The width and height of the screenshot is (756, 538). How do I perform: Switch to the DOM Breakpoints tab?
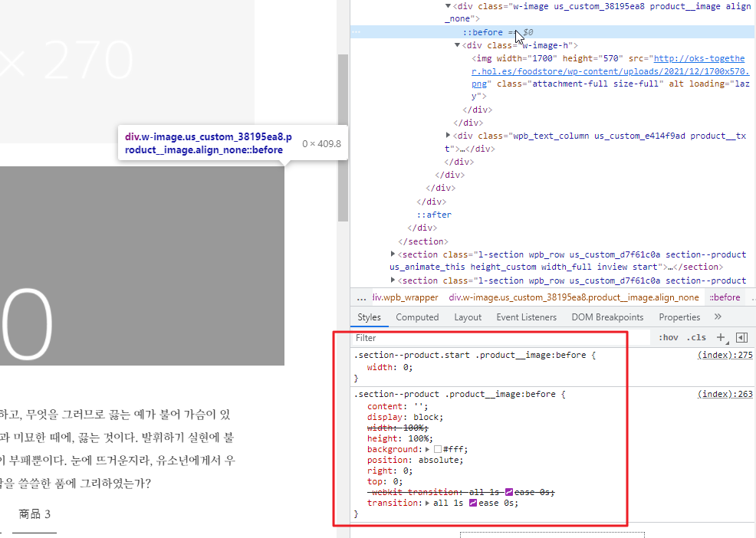pyautogui.click(x=607, y=317)
